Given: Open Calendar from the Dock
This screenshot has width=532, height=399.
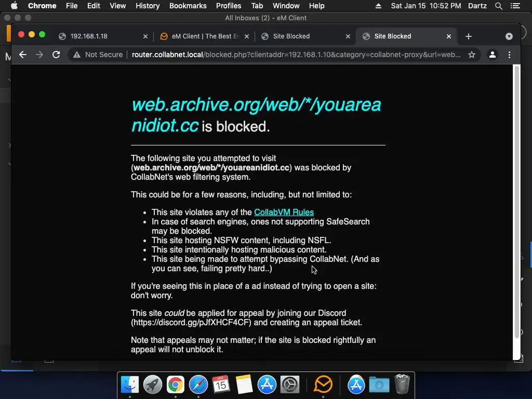Looking at the screenshot, I should pos(221,384).
